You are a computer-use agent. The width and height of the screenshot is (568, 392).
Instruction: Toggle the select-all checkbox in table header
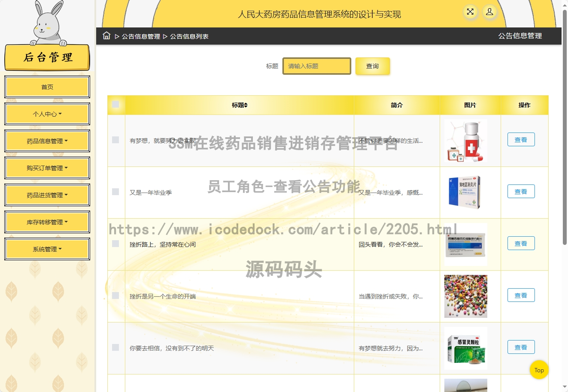(115, 104)
